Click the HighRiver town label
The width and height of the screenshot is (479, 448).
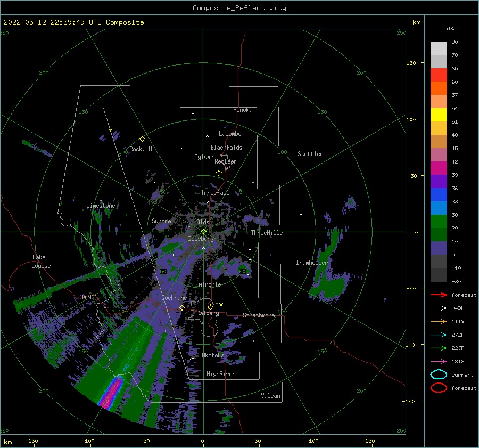221,374
